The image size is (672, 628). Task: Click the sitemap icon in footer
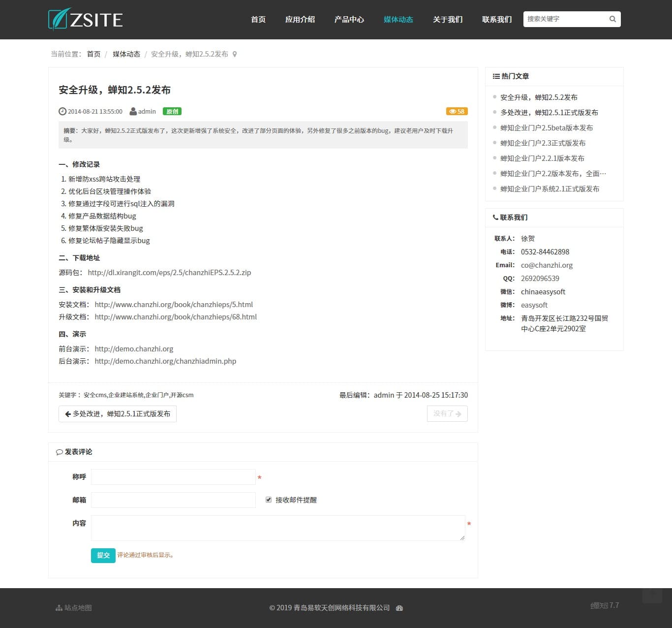pyautogui.click(x=59, y=608)
